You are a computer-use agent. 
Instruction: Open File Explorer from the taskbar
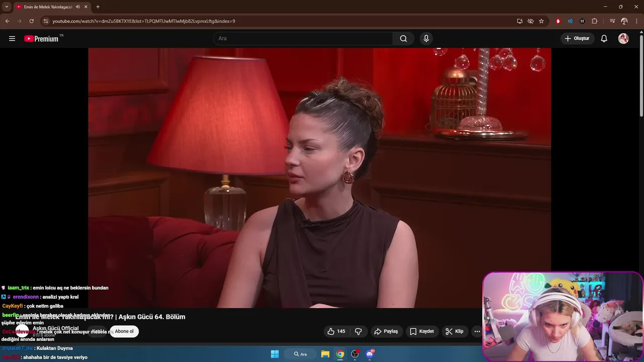tap(325, 354)
